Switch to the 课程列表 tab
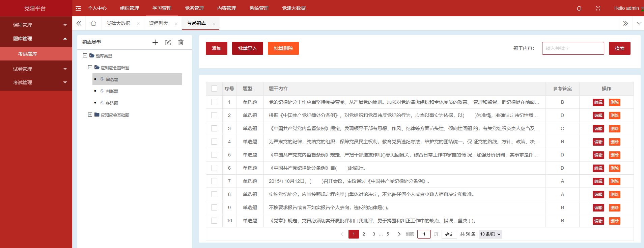 pos(159,23)
